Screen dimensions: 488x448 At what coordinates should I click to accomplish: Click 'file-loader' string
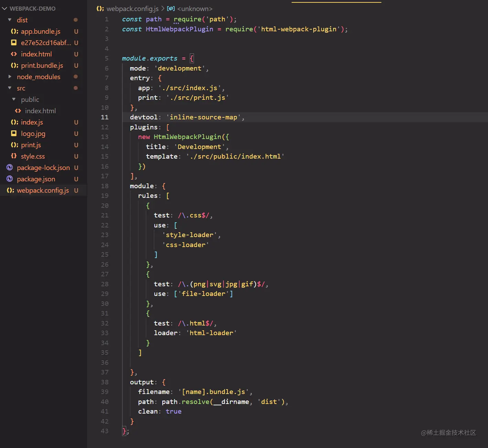point(204,294)
